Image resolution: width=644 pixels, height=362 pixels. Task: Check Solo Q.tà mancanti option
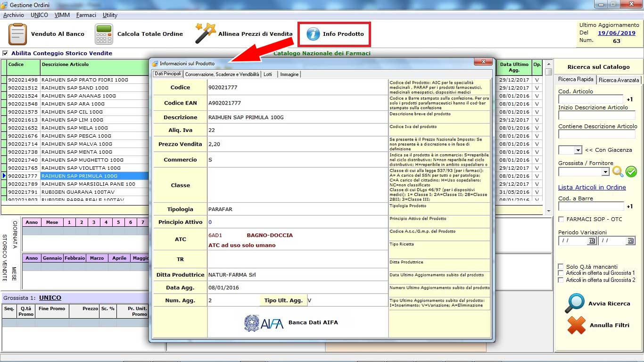(x=561, y=266)
